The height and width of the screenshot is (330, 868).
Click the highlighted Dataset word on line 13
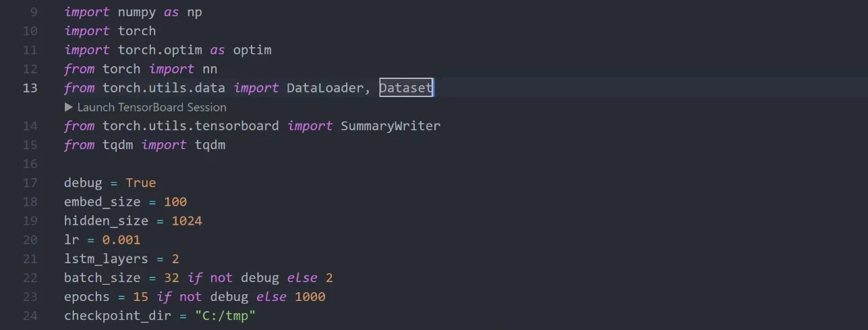405,88
